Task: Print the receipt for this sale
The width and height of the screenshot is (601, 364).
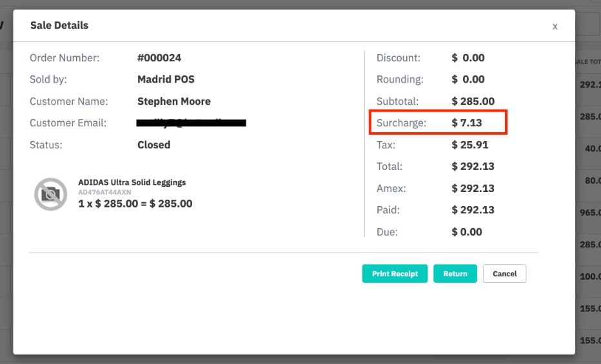Action: tap(395, 274)
